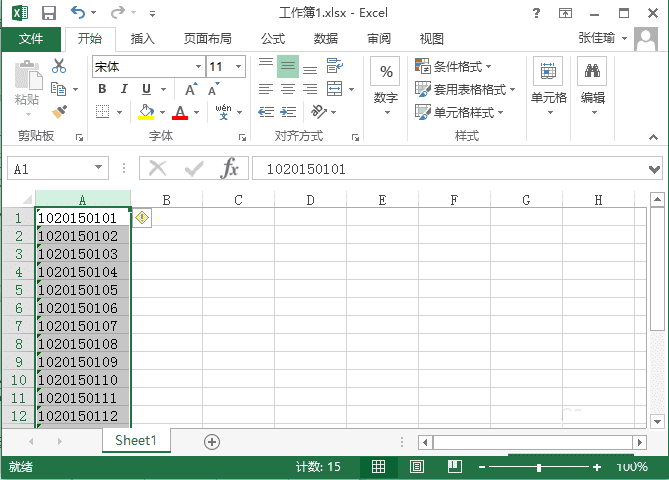Cancel formula bar entry with X
The height and width of the screenshot is (480, 669).
coord(157,169)
